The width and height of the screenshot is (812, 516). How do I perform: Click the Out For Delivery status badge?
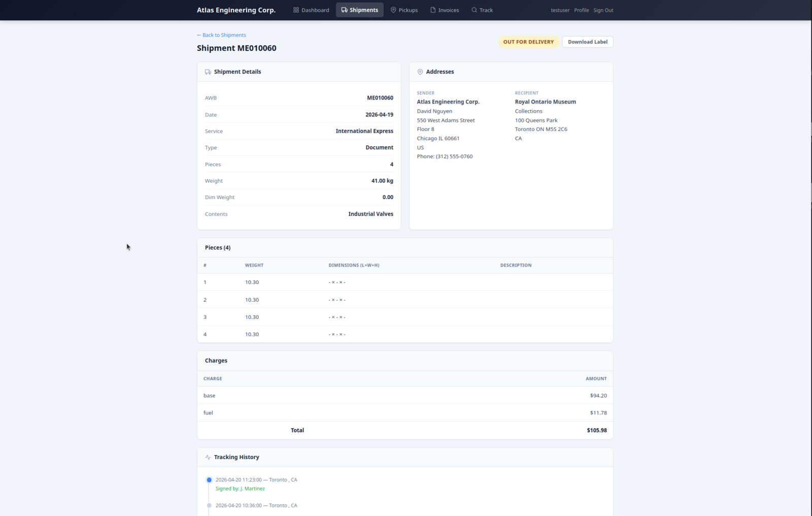pyautogui.click(x=528, y=42)
